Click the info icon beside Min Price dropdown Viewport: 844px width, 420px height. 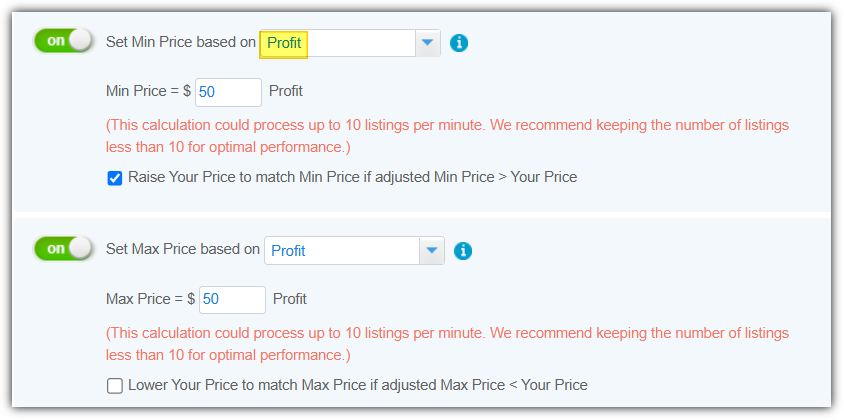pyautogui.click(x=459, y=43)
